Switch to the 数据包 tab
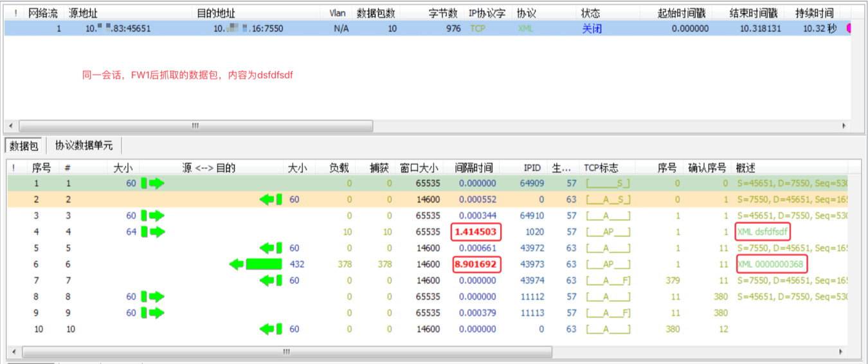 (x=24, y=146)
